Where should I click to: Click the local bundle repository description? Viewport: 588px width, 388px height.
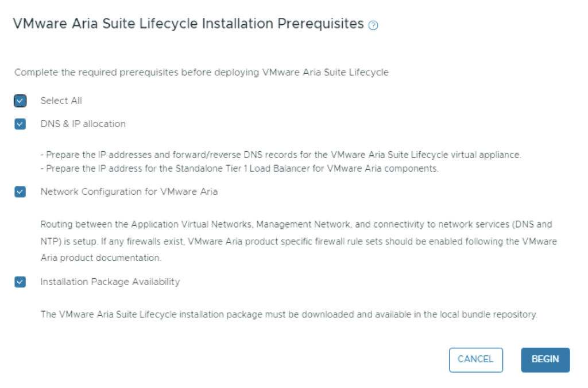tap(288, 315)
